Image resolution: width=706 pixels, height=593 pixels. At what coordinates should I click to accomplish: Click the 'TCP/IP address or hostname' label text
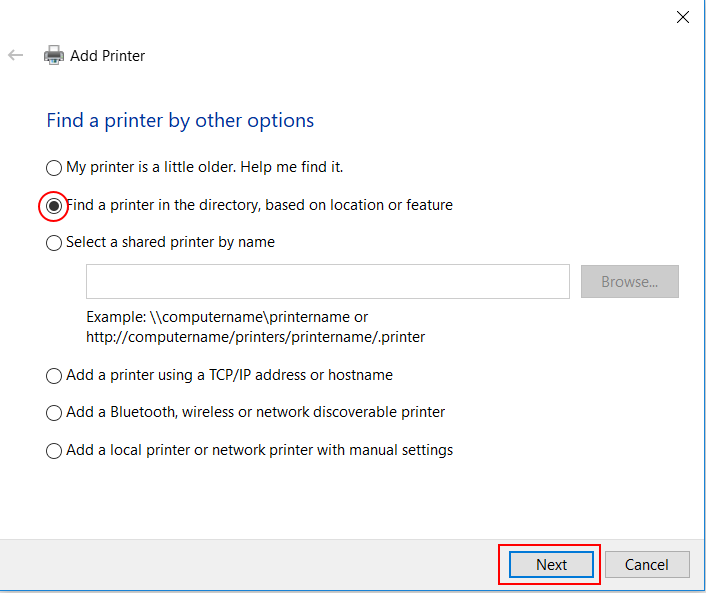300,375
